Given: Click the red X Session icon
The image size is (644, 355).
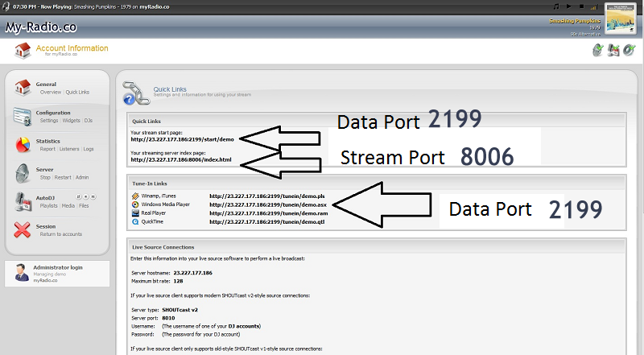Looking at the screenshot, I should pos(23,230).
